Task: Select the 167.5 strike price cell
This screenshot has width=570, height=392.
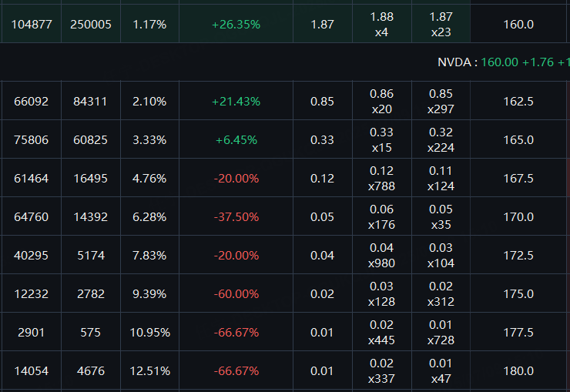Action: click(518, 178)
